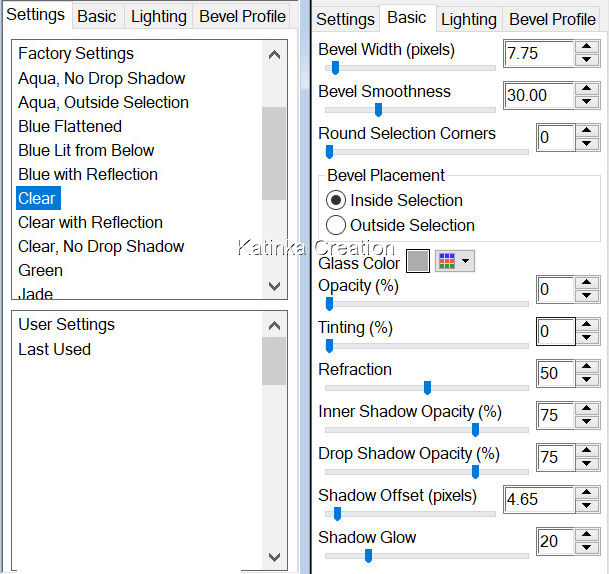The width and height of the screenshot is (609, 574).
Task: Decrease Shadow Offset with the down arrow
Action: tap(587, 507)
